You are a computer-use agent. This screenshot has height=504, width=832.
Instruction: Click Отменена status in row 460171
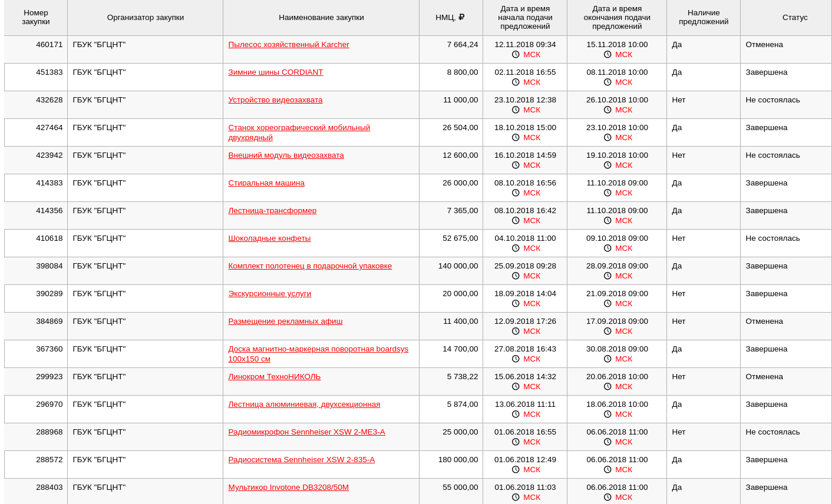pyautogui.click(x=764, y=45)
